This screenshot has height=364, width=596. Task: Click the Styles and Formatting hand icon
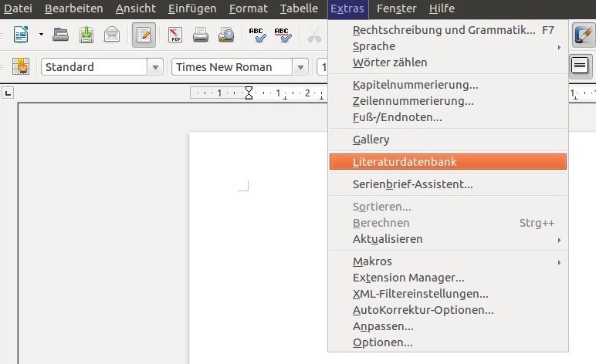click(x=20, y=66)
